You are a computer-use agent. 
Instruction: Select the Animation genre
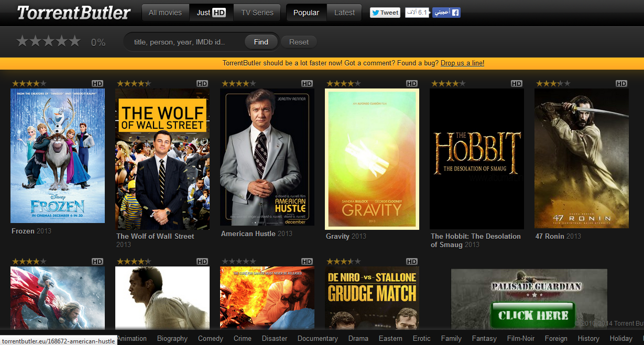pyautogui.click(x=132, y=338)
